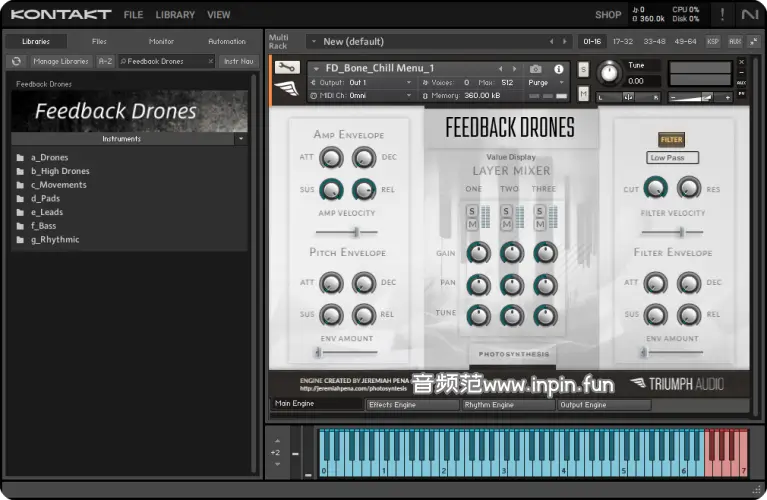Click the Native Instruments logo icon
The width and height of the screenshot is (767, 500).
(x=749, y=14)
